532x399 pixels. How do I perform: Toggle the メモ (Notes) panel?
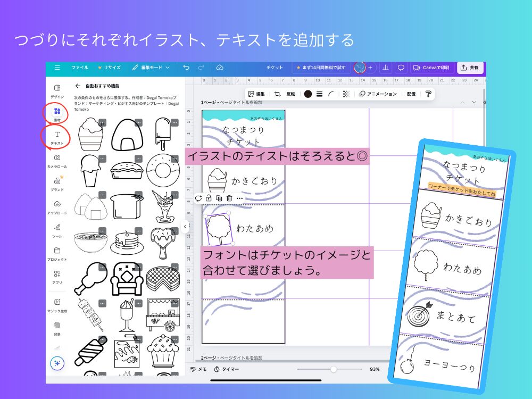click(198, 369)
